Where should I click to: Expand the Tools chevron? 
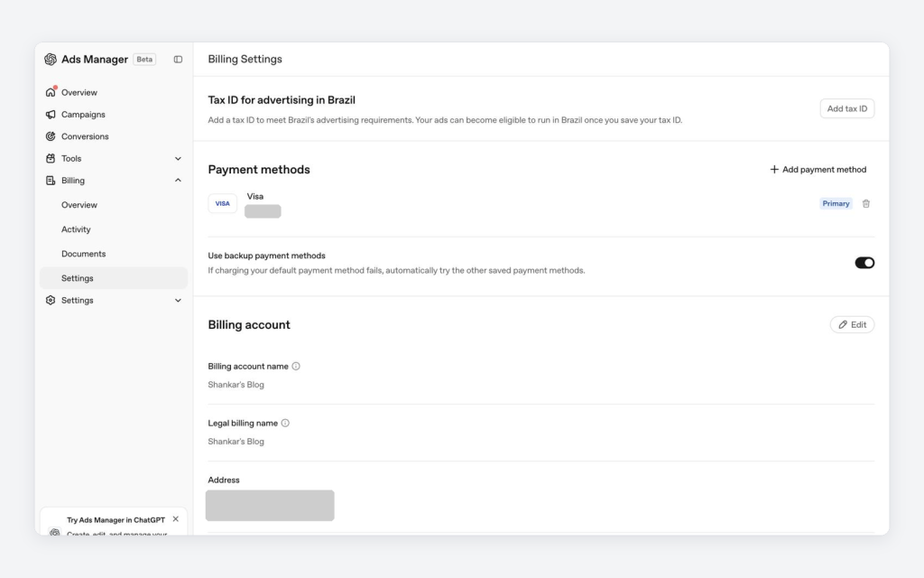point(178,159)
